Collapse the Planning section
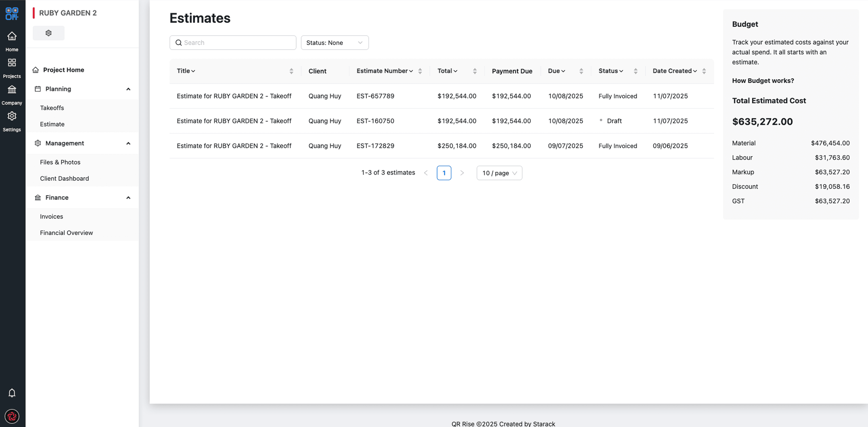Screen dimensions: 868x427 click(128, 89)
